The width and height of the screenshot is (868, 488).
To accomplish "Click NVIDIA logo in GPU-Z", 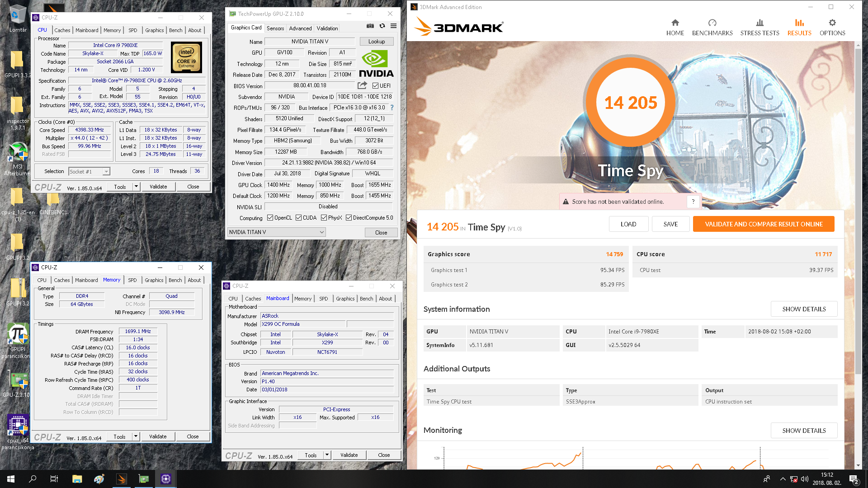I will click(376, 64).
